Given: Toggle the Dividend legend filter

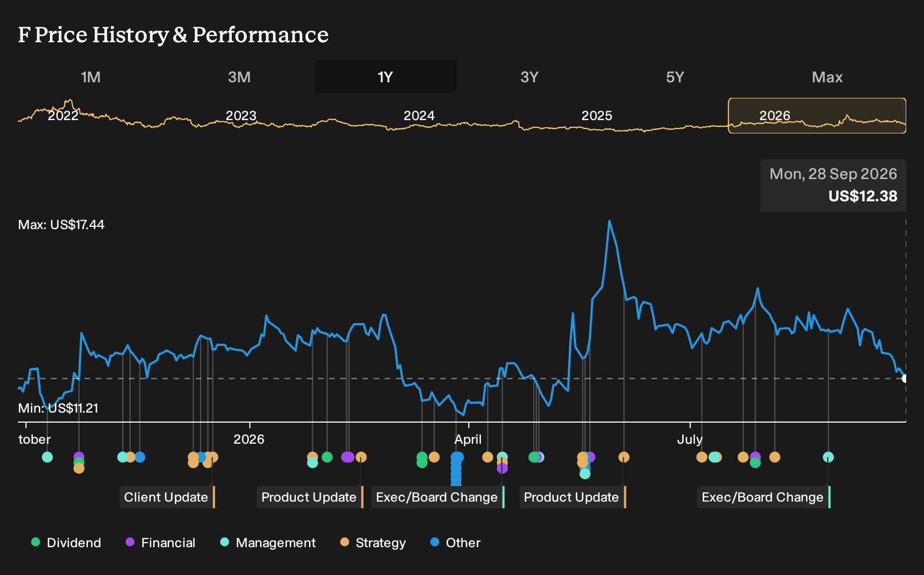Looking at the screenshot, I should [x=66, y=542].
